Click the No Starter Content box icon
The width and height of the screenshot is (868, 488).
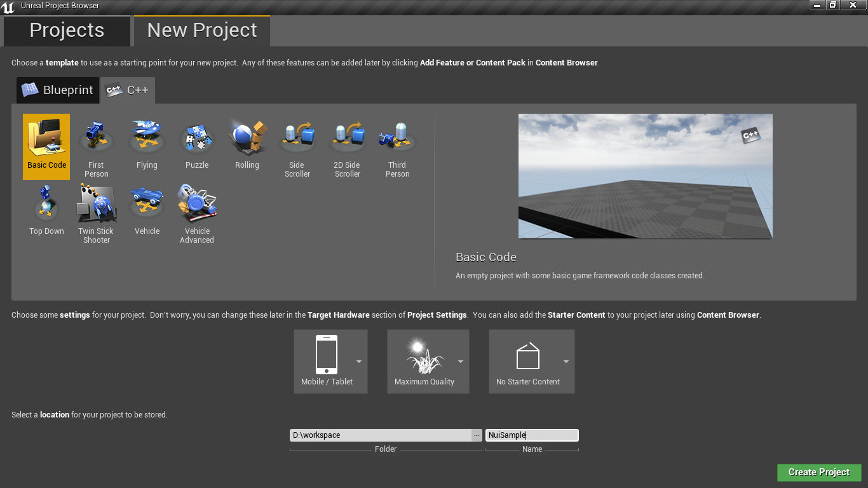528,356
